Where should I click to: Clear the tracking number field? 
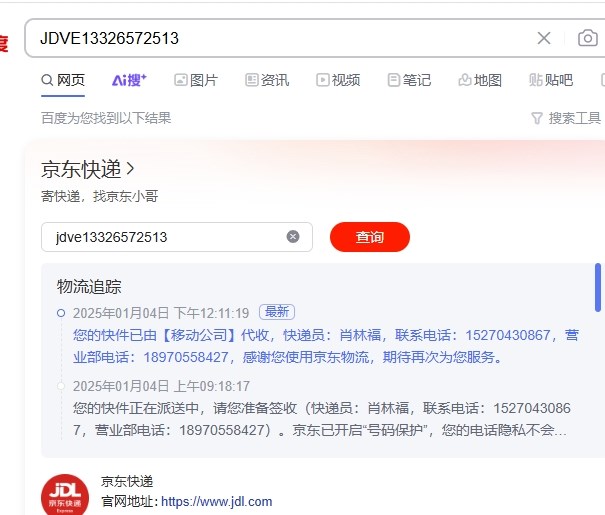(293, 236)
